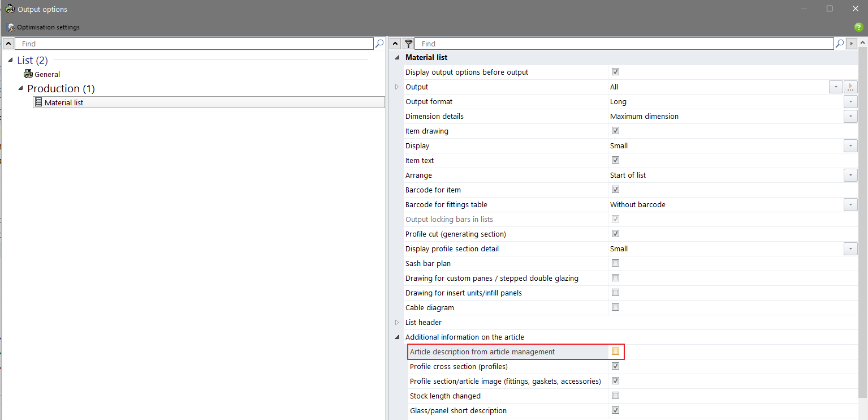
Task: Uncheck the Barcode for item checkbox
Action: click(615, 190)
